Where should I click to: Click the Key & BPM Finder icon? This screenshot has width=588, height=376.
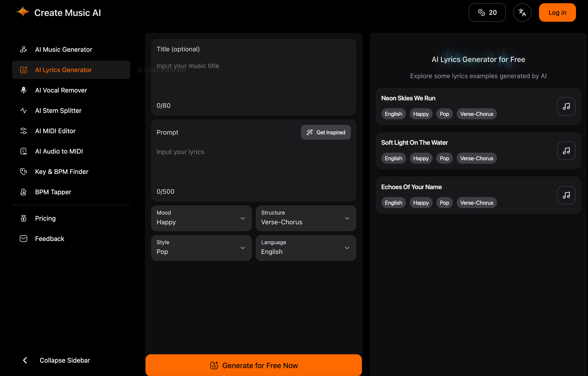tap(24, 171)
